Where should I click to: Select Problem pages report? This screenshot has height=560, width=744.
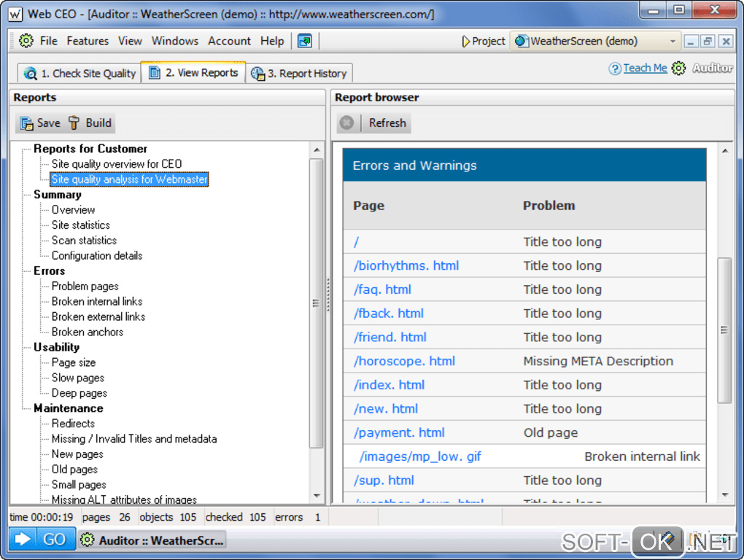(x=85, y=287)
